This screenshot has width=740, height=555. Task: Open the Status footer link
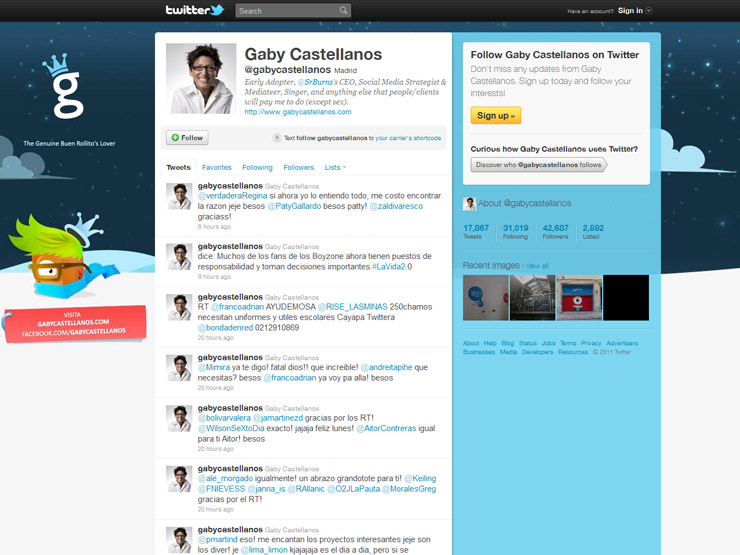point(528,343)
